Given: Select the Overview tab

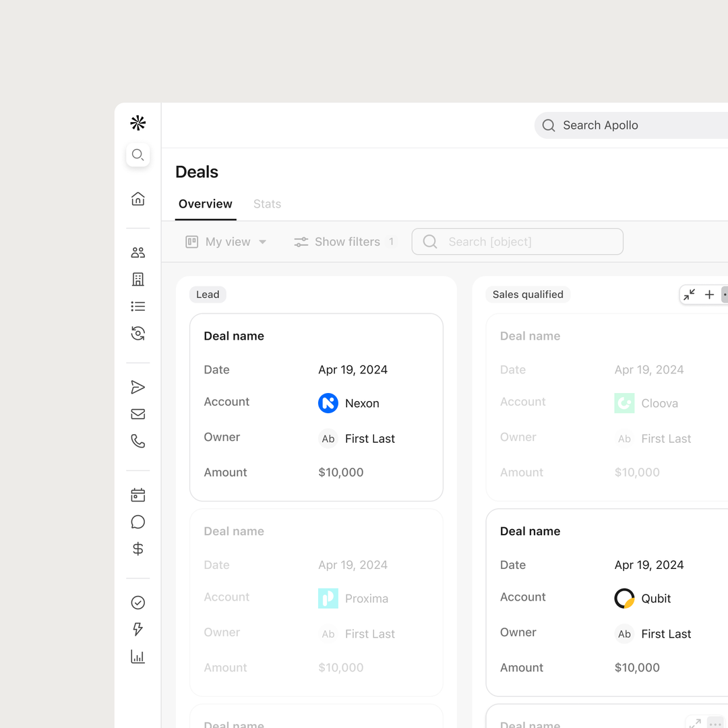Looking at the screenshot, I should (x=205, y=204).
